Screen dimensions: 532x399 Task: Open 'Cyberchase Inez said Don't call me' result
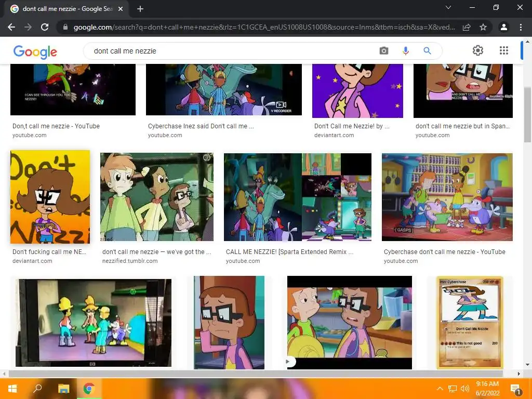tap(201, 126)
